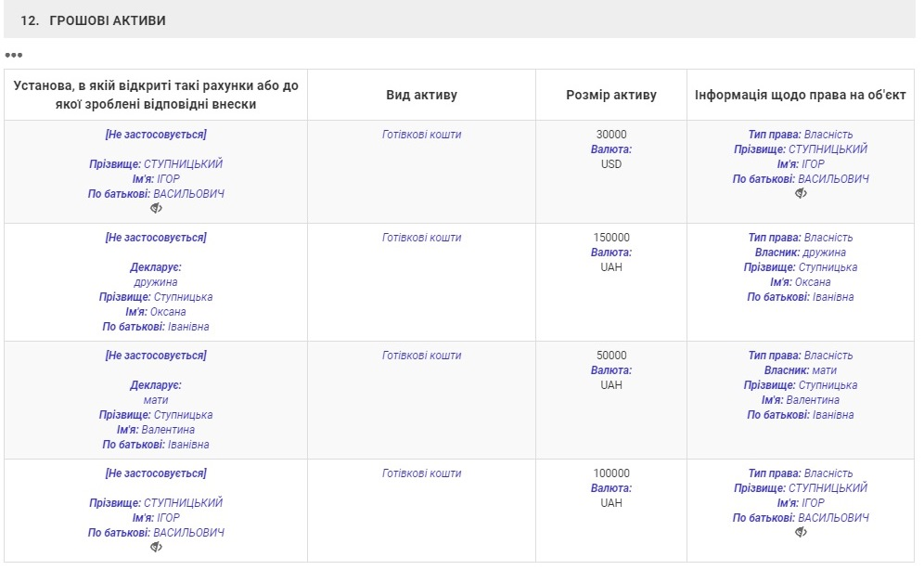Click the 'Інформація щодо права на об'єкт' header
This screenshot has height=570, width=924.
pos(800,95)
